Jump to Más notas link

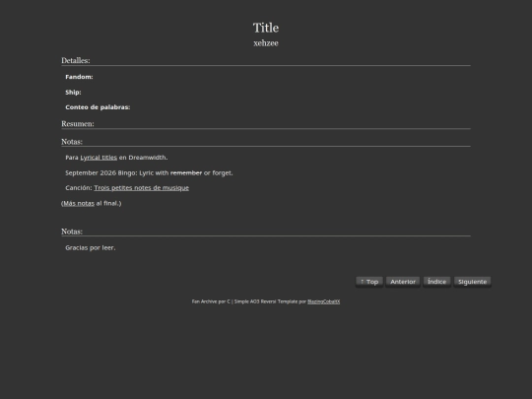click(79, 203)
